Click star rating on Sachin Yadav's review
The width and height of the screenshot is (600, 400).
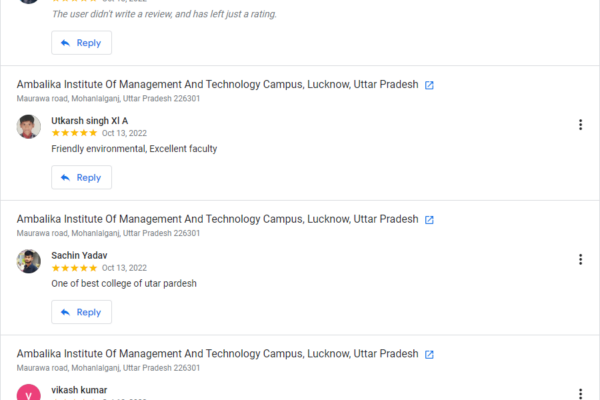point(74,268)
